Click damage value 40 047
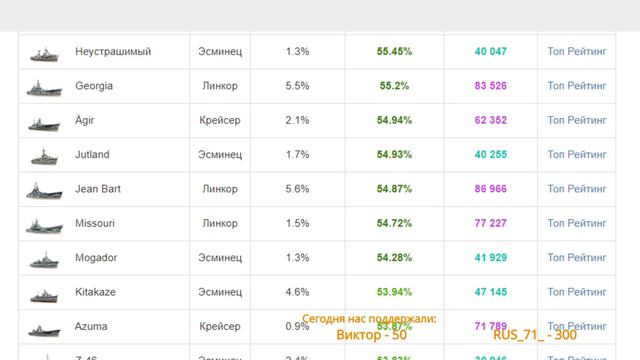Screen dimensions: 640x360 click(x=491, y=51)
